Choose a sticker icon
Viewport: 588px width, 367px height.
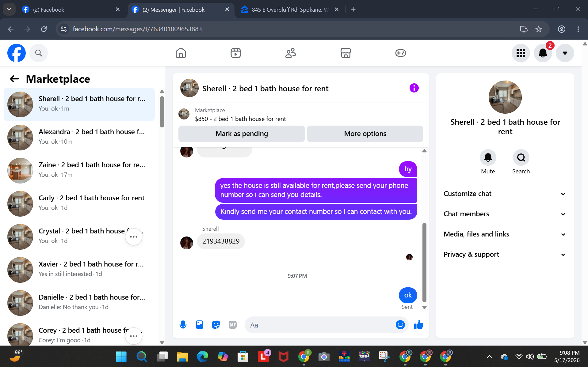[216, 325]
